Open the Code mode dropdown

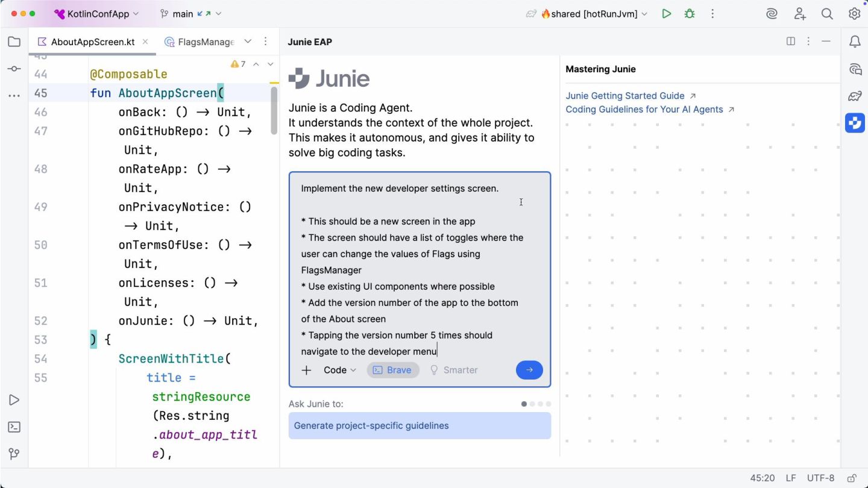pyautogui.click(x=340, y=370)
